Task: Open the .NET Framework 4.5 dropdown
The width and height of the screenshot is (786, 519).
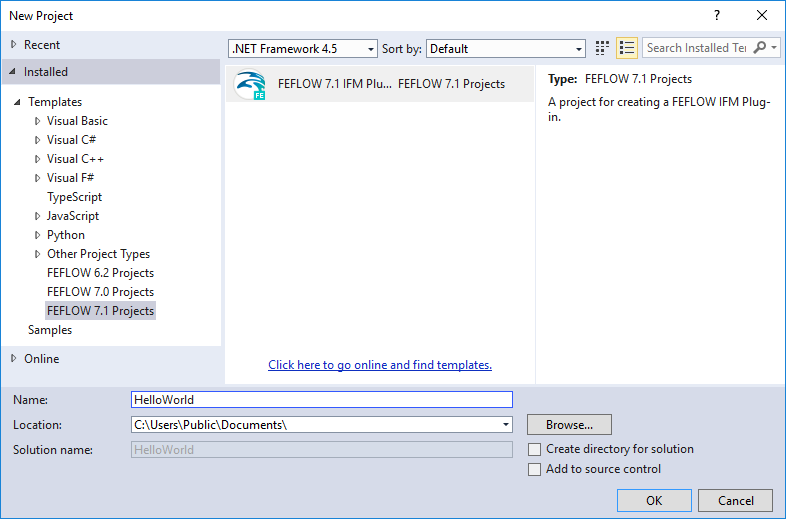Action: tap(303, 49)
